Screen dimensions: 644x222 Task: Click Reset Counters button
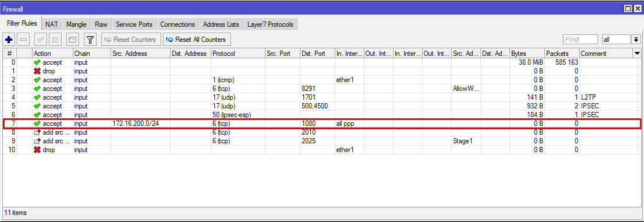click(x=130, y=40)
